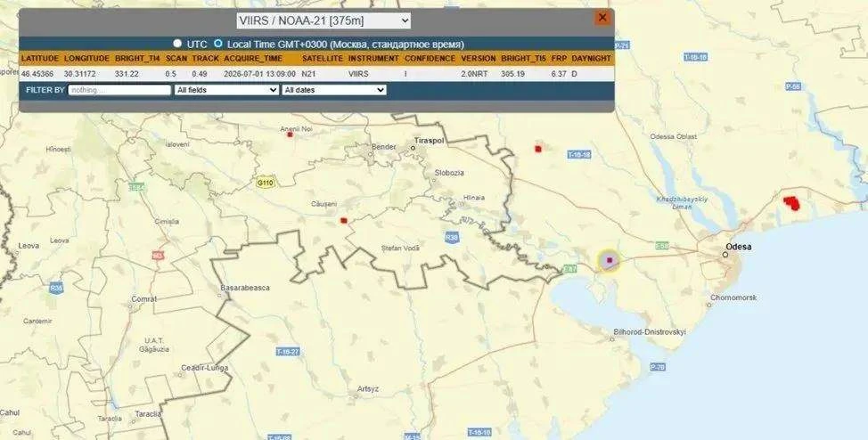Open the VIIRS / NOAA-21 [375m] dropdown

pos(323,21)
